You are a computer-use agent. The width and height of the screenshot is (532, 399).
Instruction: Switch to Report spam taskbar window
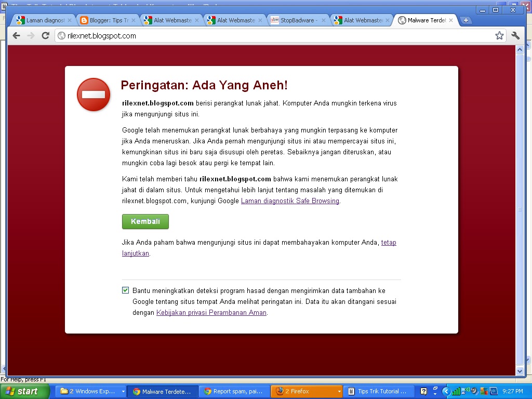point(234,391)
